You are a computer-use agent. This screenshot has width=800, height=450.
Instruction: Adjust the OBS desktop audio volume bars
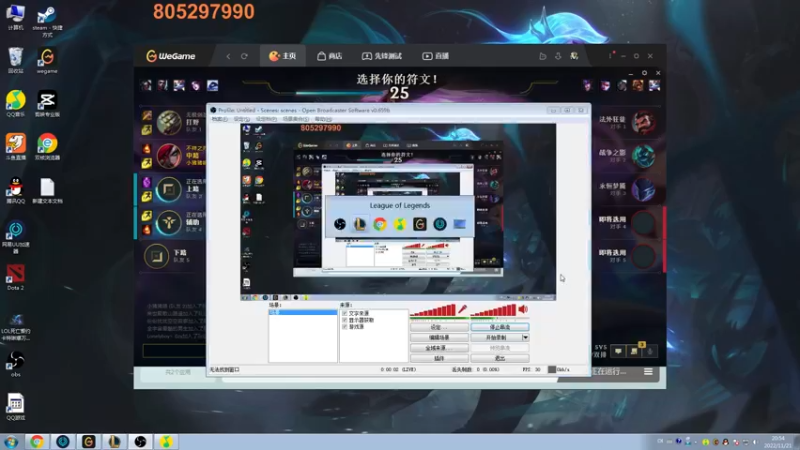(493, 310)
